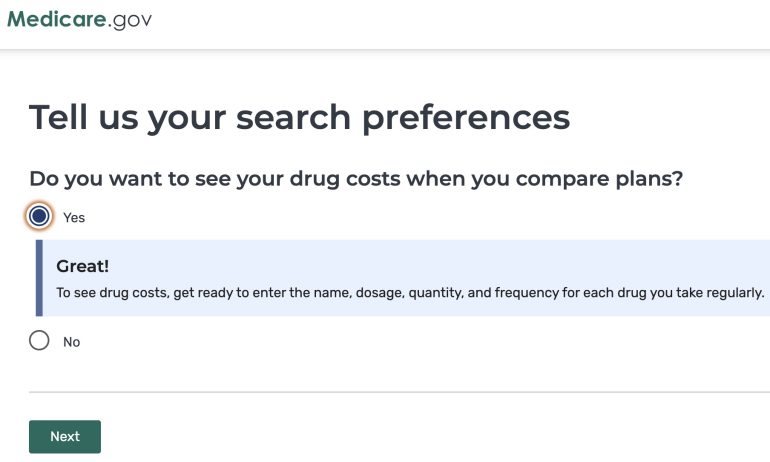Click the "Yes" option label text
Viewport: 770px width, 462px height.
74,217
